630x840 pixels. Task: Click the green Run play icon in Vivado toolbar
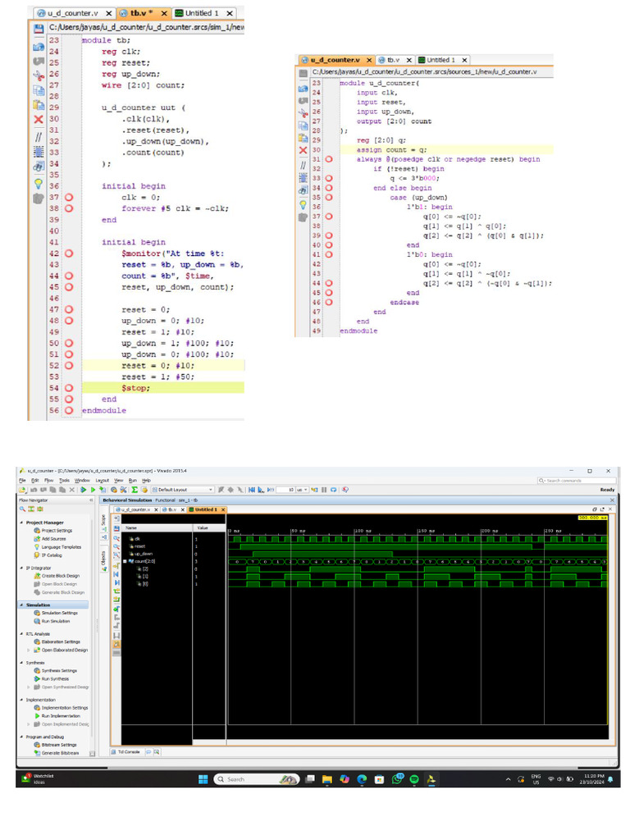[93, 490]
